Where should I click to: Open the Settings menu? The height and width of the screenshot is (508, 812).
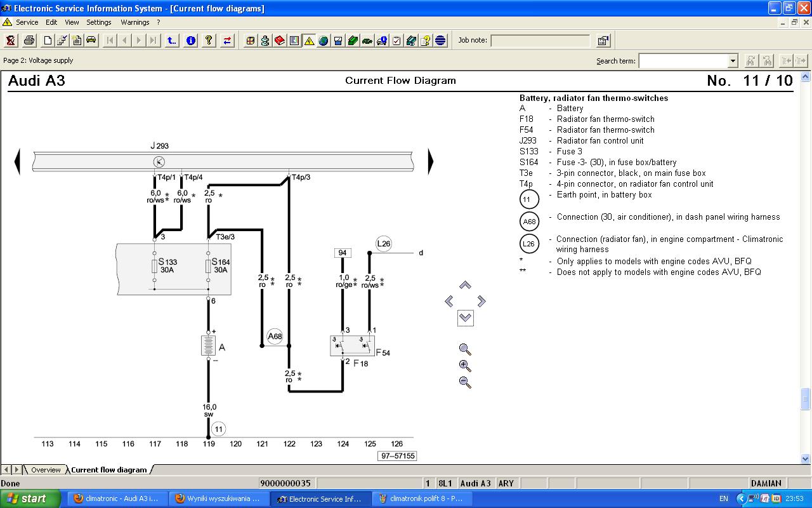99,22
